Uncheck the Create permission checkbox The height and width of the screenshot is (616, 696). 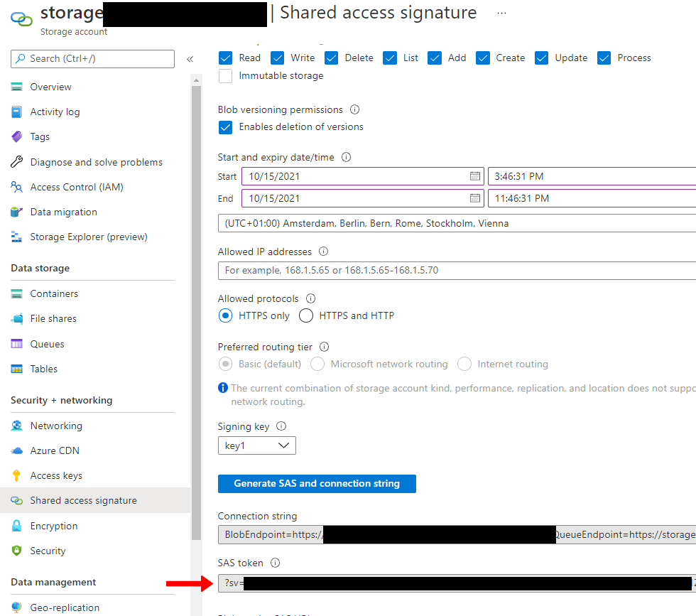coord(482,58)
